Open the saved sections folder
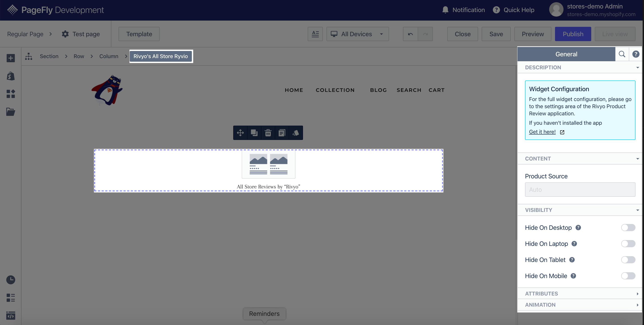Screen dimensions: 644x325 [x=11, y=112]
